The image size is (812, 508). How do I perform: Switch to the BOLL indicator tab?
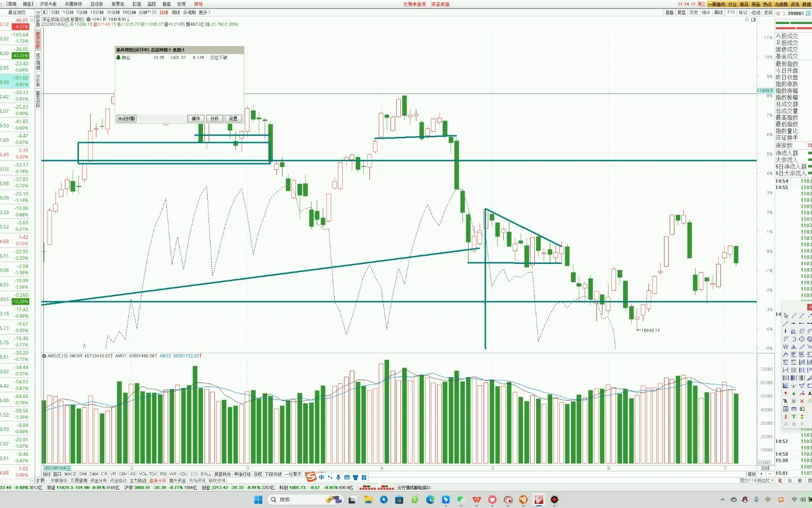[x=206, y=474]
